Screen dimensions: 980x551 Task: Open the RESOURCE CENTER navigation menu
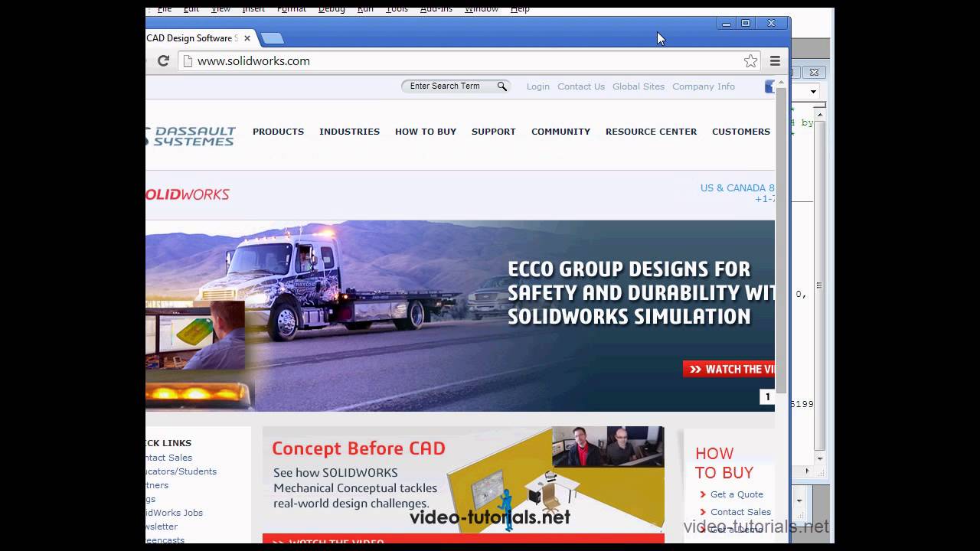point(651,132)
